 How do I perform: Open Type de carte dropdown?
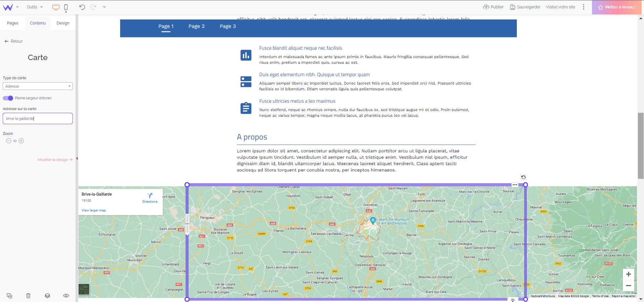point(38,86)
